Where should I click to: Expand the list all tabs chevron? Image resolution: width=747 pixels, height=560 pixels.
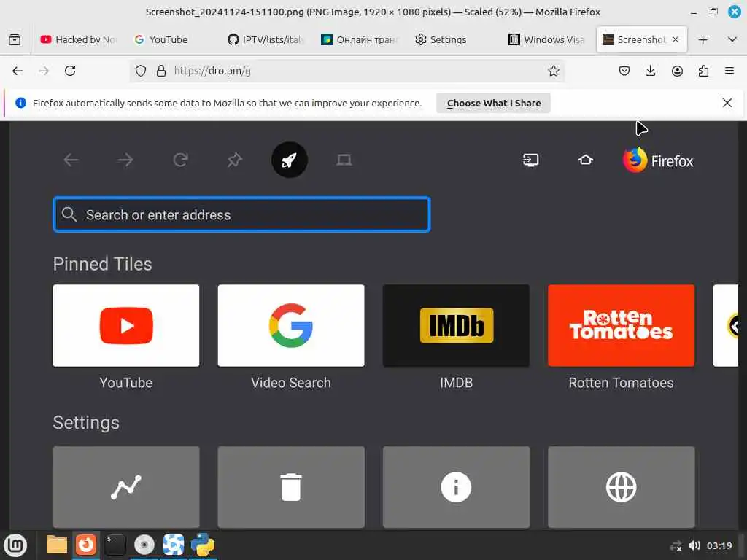click(x=732, y=39)
